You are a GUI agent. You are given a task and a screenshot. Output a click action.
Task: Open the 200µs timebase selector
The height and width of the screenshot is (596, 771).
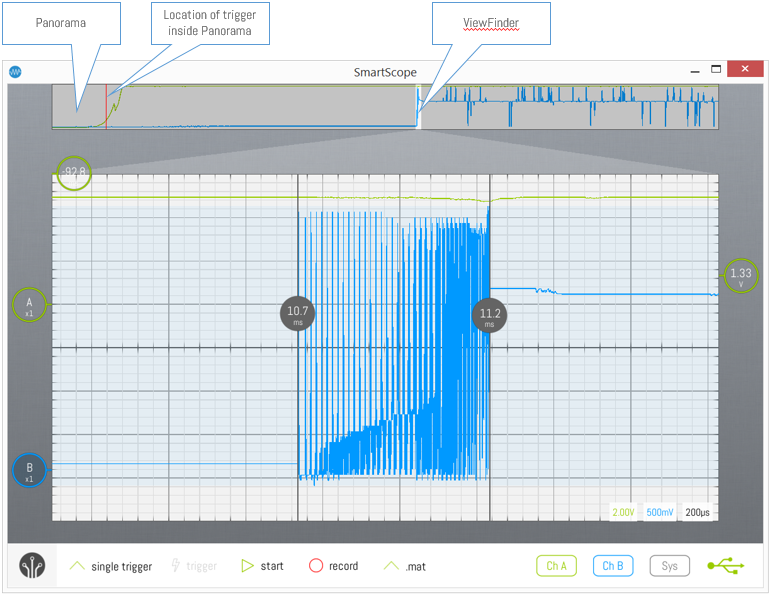pyautogui.click(x=698, y=512)
